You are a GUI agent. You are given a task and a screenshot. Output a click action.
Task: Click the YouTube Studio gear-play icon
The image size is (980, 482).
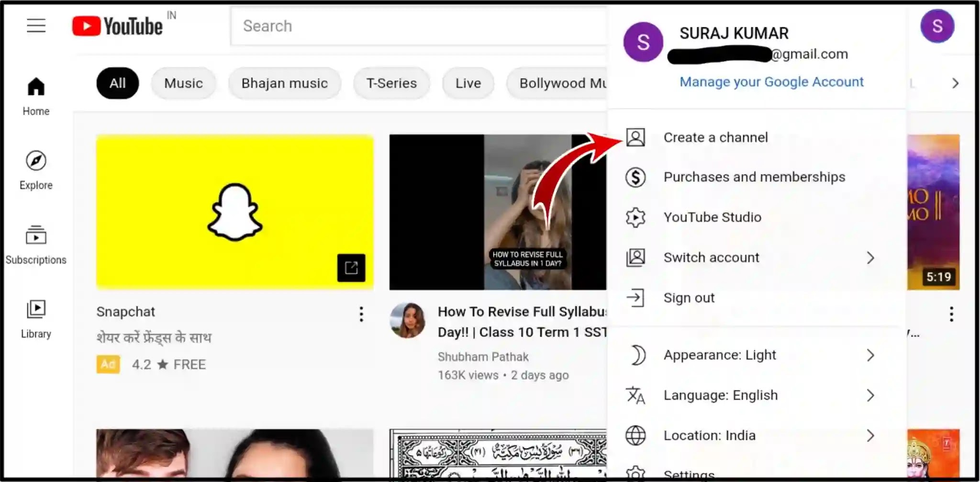tap(635, 217)
